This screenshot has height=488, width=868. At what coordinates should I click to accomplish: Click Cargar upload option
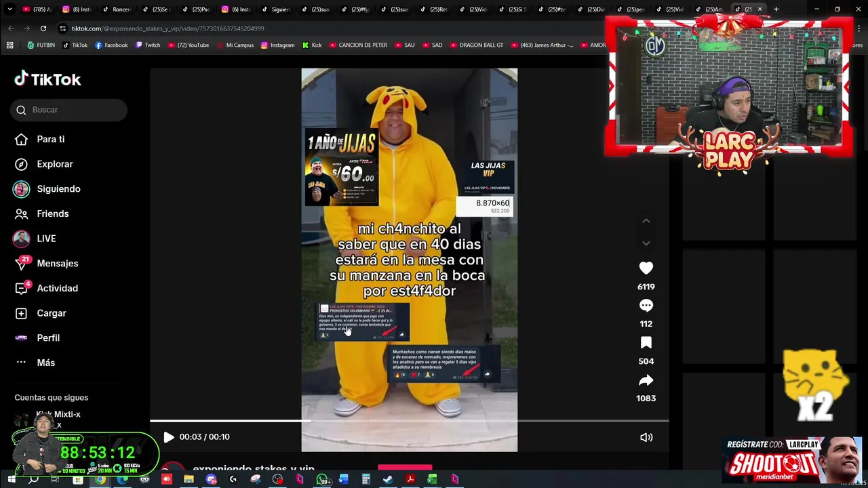(41, 313)
